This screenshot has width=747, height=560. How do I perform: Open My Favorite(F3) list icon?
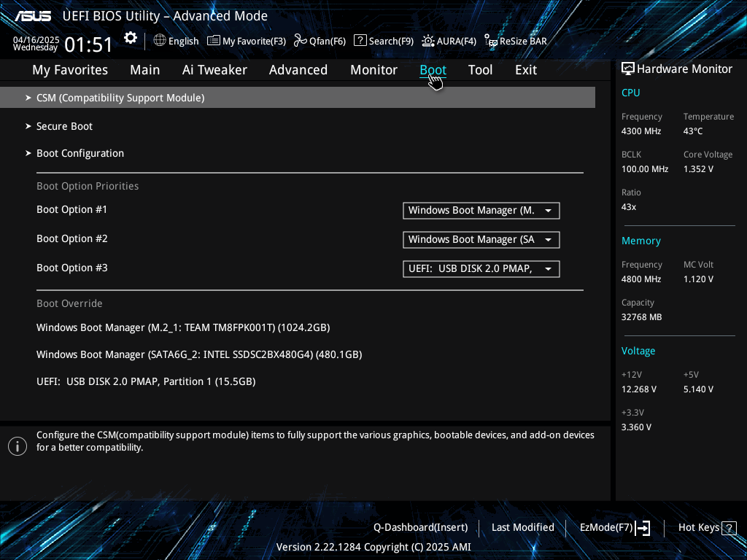coord(214,41)
